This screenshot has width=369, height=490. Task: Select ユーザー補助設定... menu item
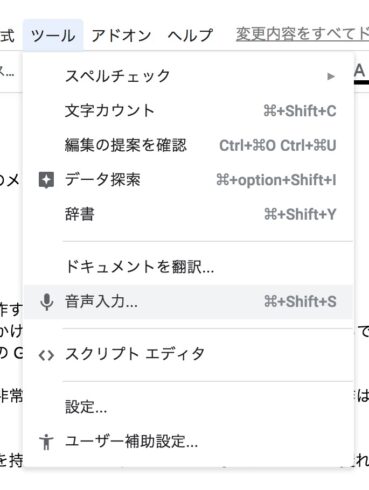pyautogui.click(x=188, y=442)
